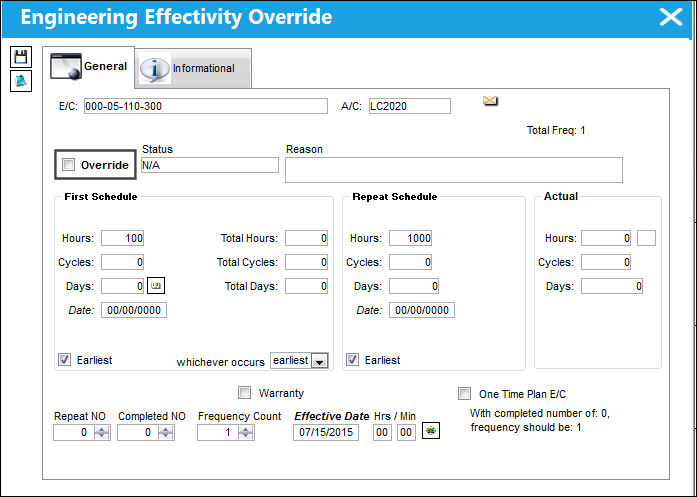Open the envelope mail icon
This screenshot has width=697, height=497.
[490, 101]
